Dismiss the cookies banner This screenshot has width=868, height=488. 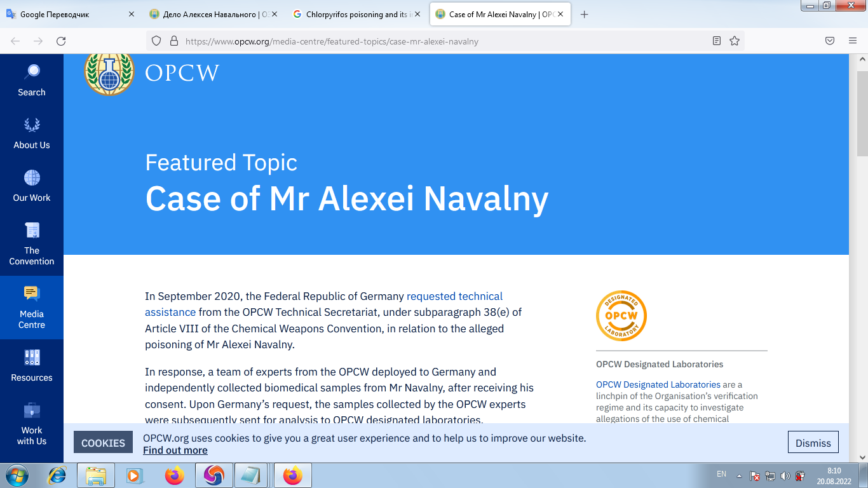tap(813, 443)
